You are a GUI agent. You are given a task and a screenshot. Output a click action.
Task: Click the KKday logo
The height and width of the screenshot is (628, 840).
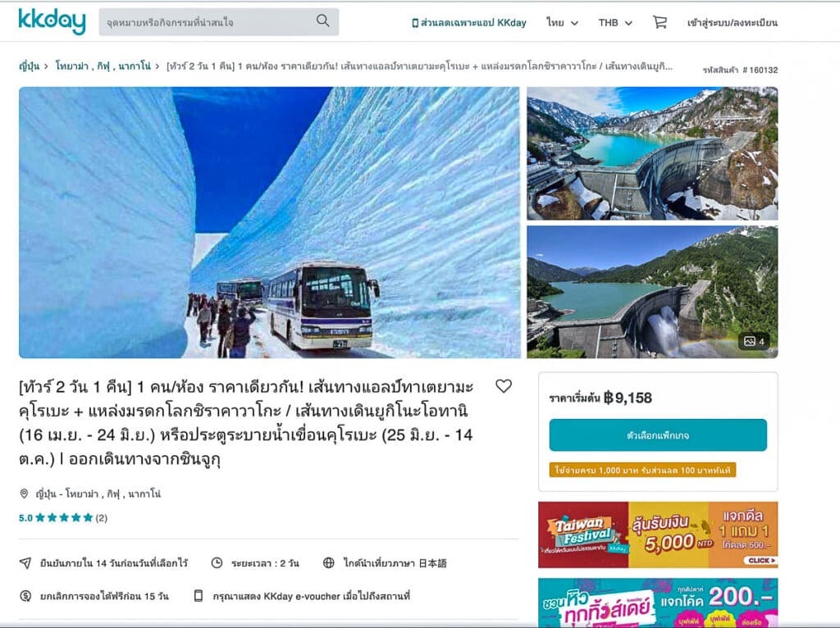click(x=52, y=22)
